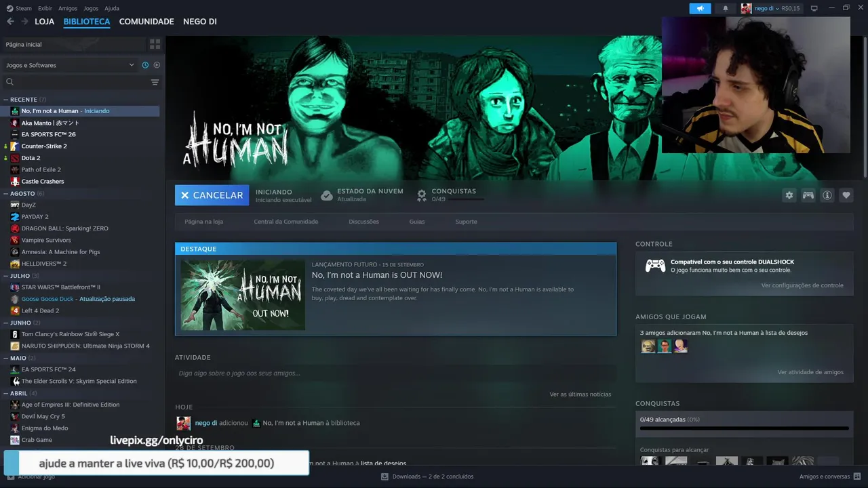Viewport: 868px width, 488px height.
Task: Open game settings gear icon
Action: 789,195
